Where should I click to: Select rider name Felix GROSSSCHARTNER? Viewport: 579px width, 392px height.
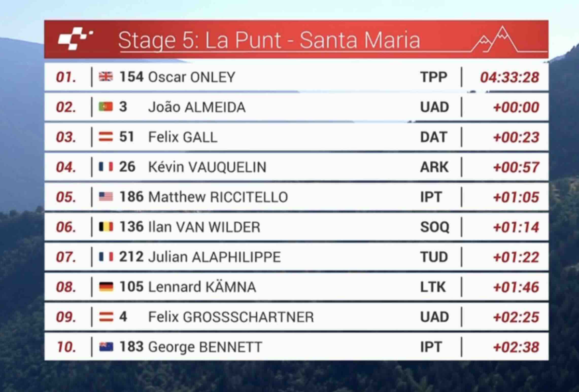coord(231,317)
